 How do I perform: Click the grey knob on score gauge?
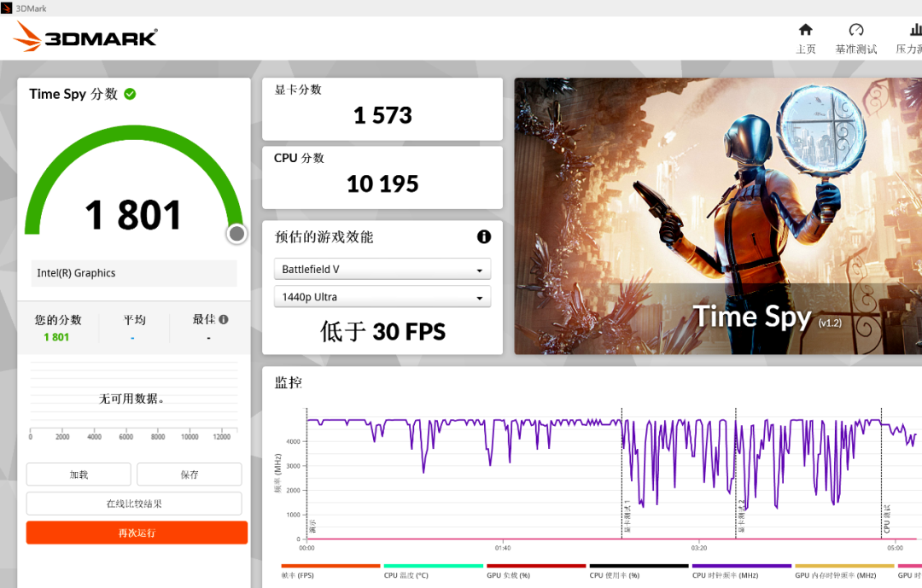[236, 234]
